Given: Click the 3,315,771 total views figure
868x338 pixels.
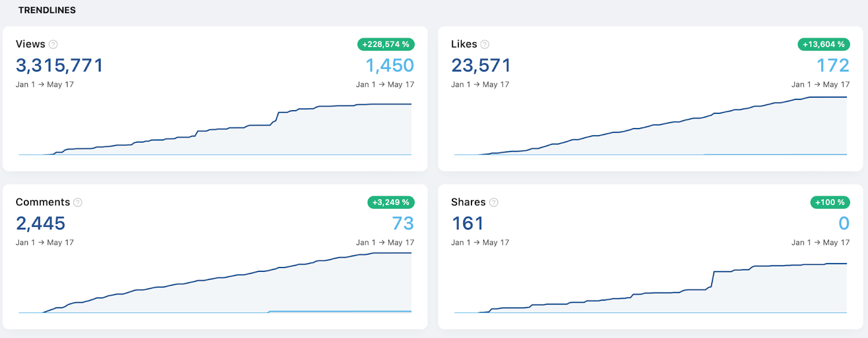Looking at the screenshot, I should click(60, 66).
